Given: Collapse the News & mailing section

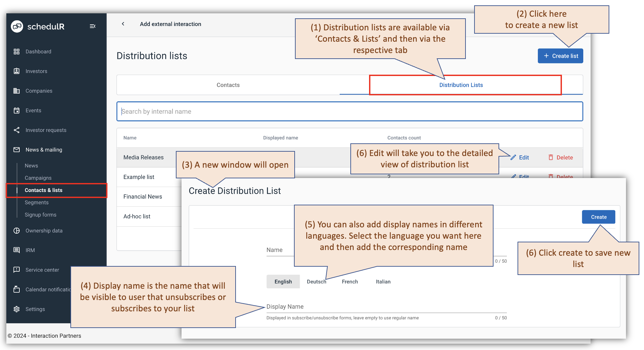Looking at the screenshot, I should tap(44, 150).
